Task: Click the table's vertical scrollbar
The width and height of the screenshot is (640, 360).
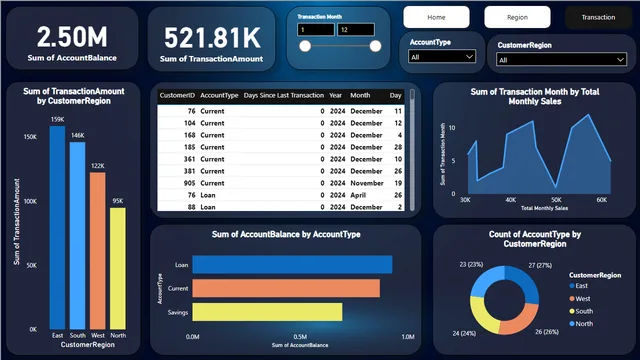Action: 412,149
